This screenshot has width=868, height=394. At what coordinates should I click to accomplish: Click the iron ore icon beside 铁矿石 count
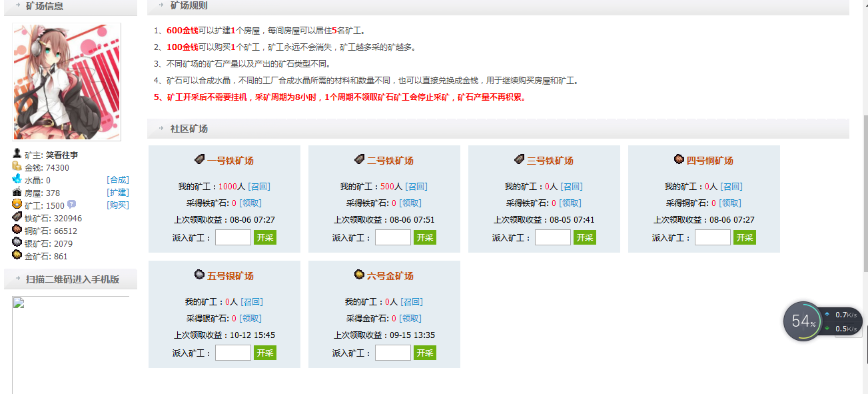(x=17, y=217)
